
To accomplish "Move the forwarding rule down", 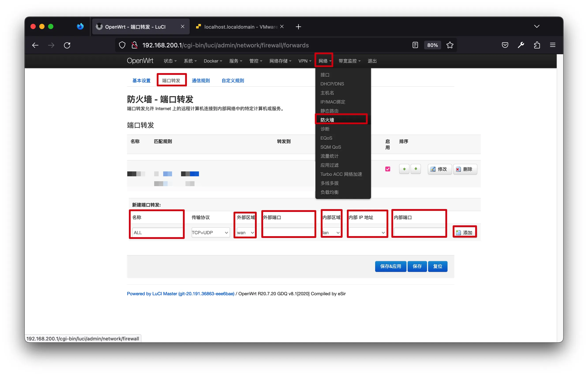I will (416, 169).
